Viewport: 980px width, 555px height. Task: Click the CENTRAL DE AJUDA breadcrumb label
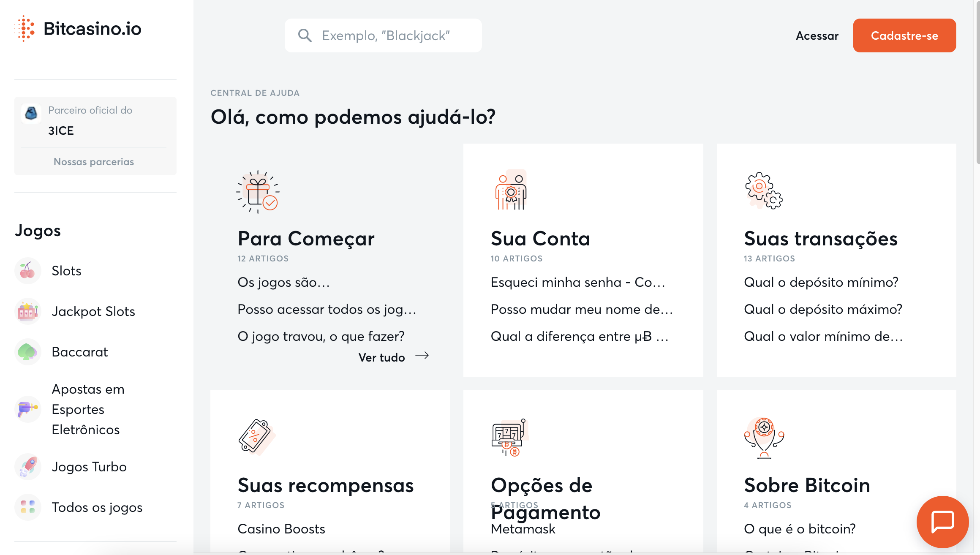pyautogui.click(x=255, y=93)
